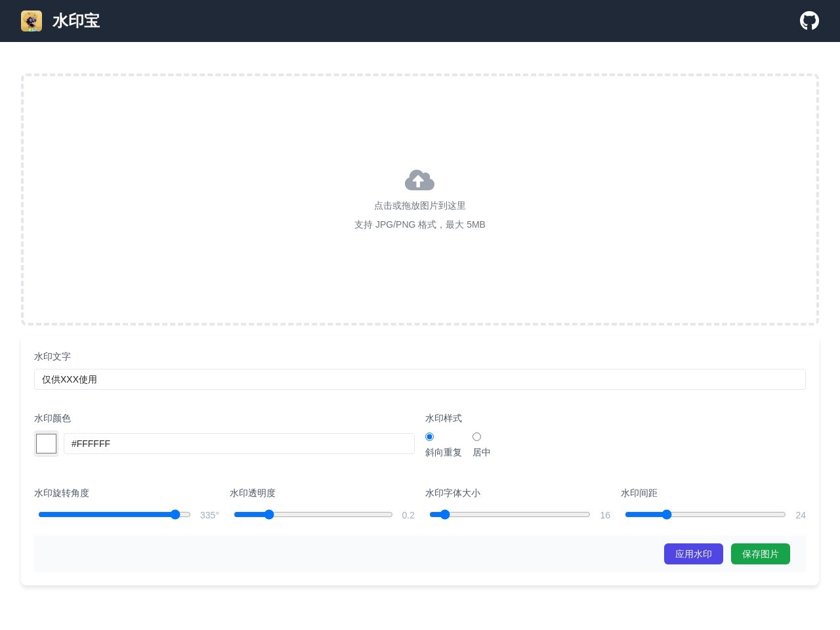Adjust the 水印旋转角度 slider
The image size is (840, 630).
tap(175, 514)
